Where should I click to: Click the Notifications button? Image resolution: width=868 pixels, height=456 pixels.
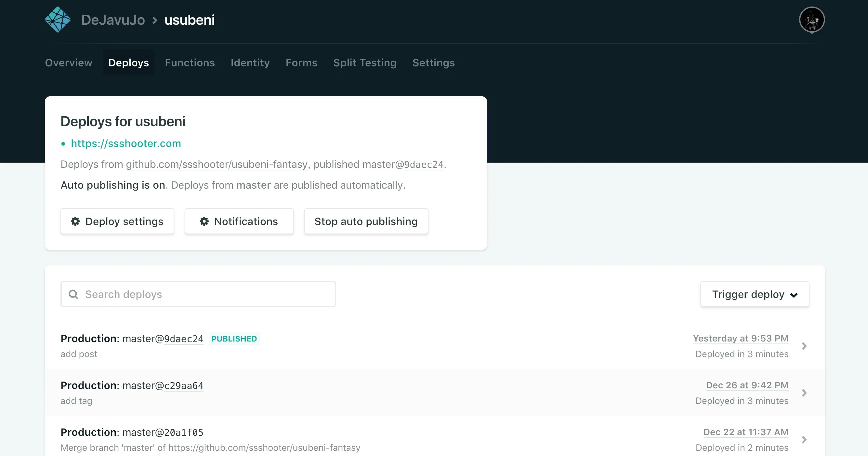[239, 221]
